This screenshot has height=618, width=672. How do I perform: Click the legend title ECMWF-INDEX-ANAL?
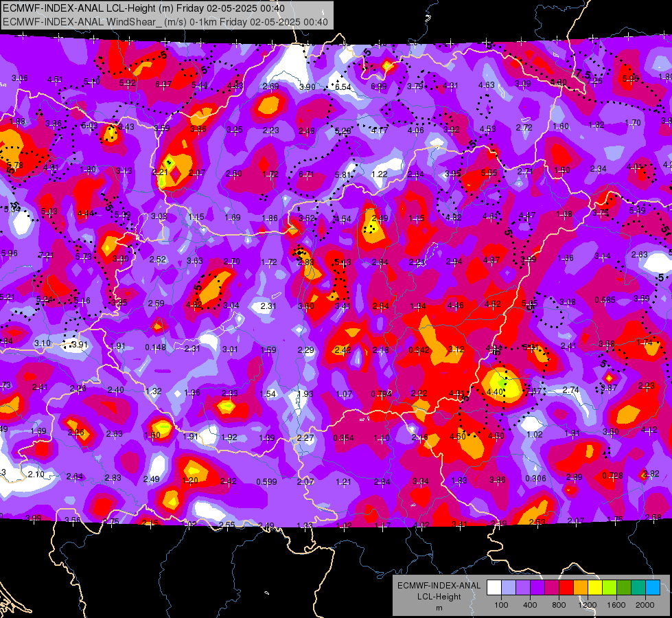pyautogui.click(x=439, y=586)
